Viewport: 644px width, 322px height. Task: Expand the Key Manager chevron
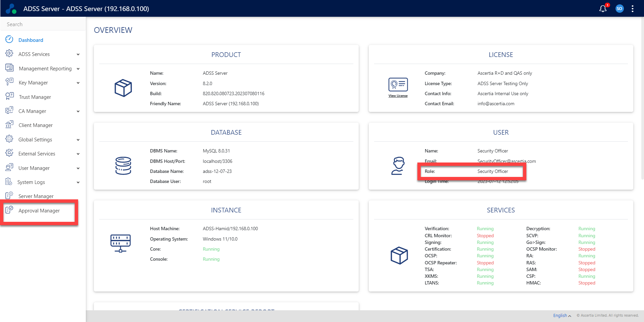coord(78,83)
